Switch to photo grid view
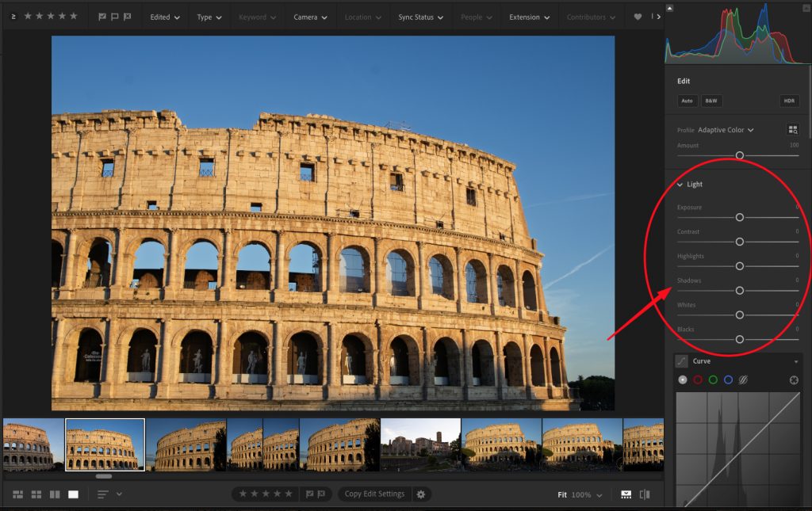 [x=17, y=494]
